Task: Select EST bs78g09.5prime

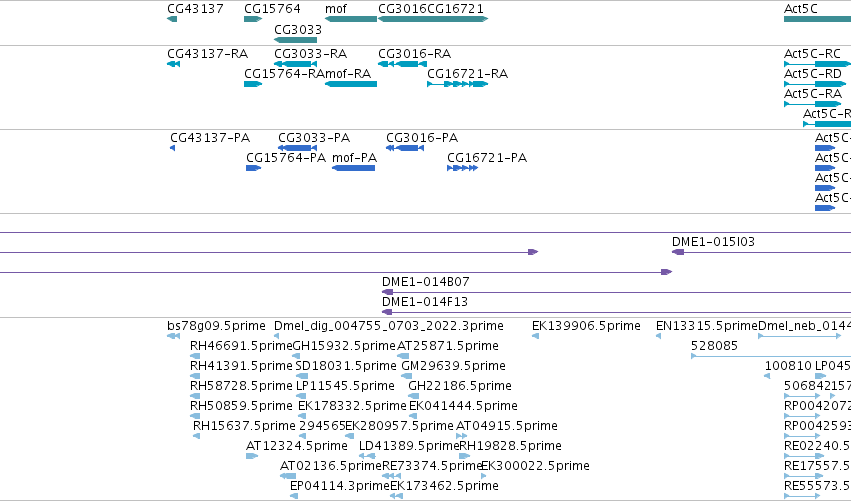Action: [173, 336]
